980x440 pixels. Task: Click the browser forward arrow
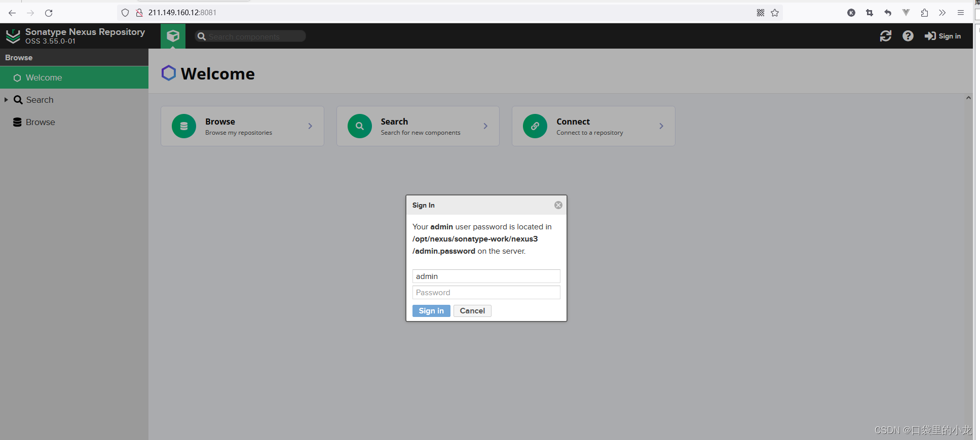tap(30, 13)
